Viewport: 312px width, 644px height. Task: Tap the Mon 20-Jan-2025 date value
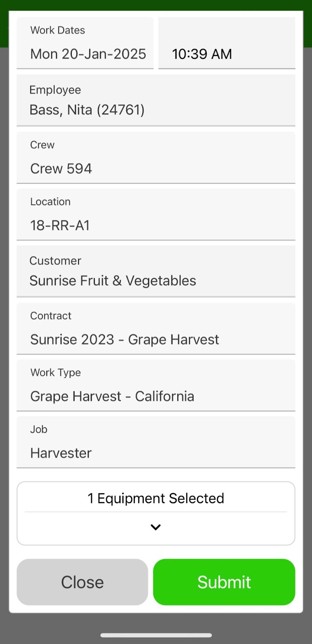[x=88, y=54]
